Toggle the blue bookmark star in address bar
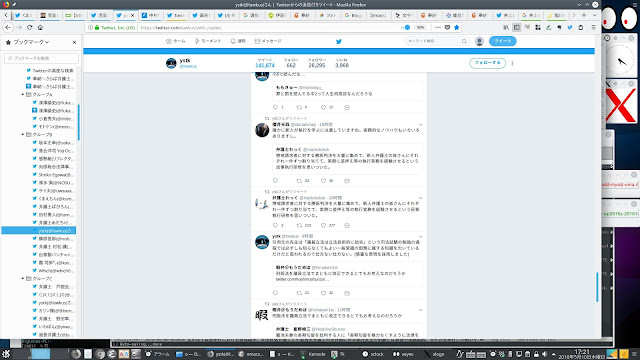 coord(457,27)
